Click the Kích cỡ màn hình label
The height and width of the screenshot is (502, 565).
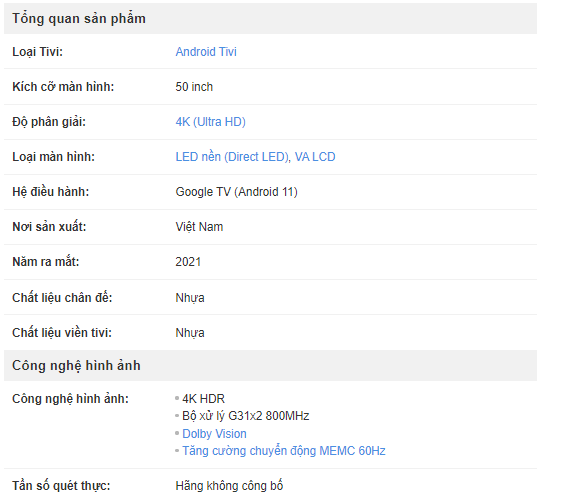click(63, 87)
